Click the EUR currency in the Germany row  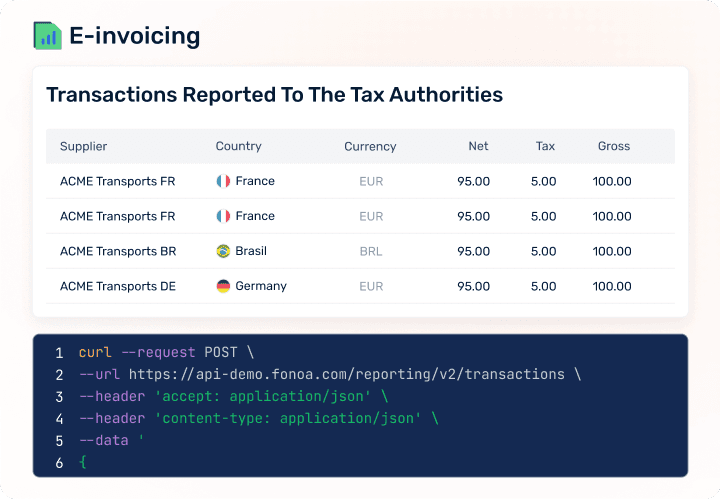(x=371, y=287)
